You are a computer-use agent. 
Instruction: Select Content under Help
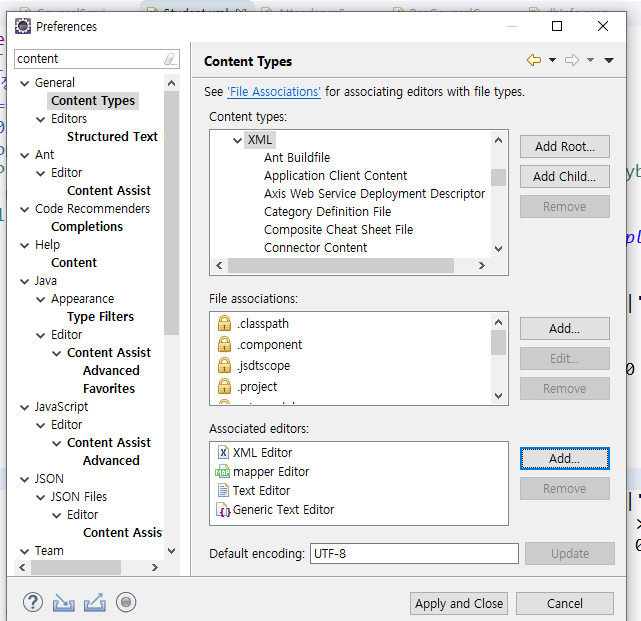point(74,262)
